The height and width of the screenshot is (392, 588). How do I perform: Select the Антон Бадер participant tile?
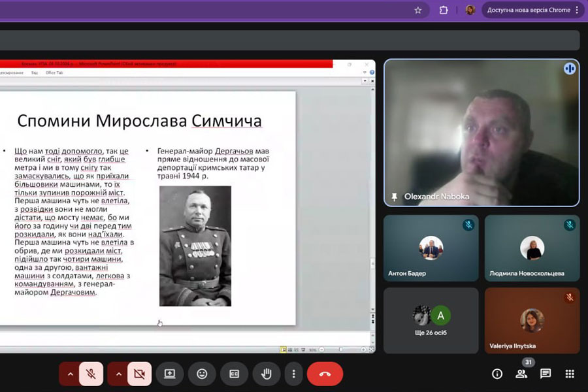tap(431, 248)
